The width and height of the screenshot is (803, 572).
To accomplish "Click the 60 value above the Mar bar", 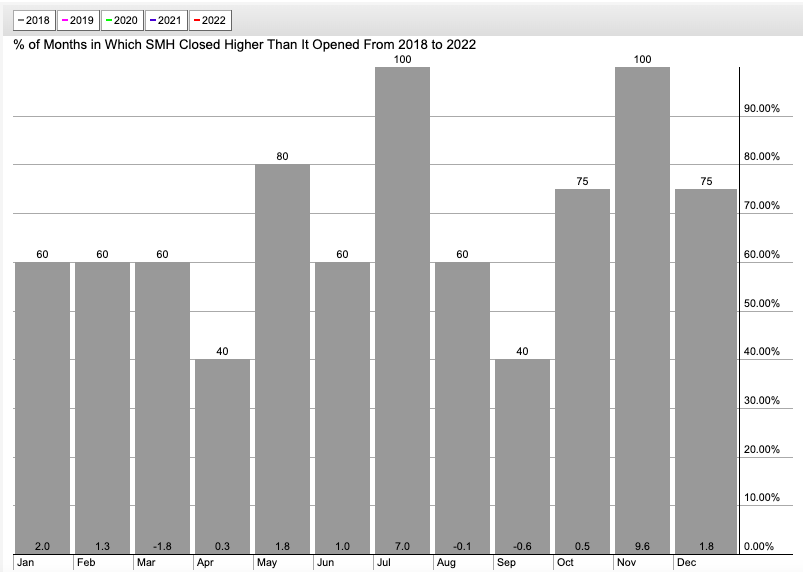I will pyautogui.click(x=162, y=254).
